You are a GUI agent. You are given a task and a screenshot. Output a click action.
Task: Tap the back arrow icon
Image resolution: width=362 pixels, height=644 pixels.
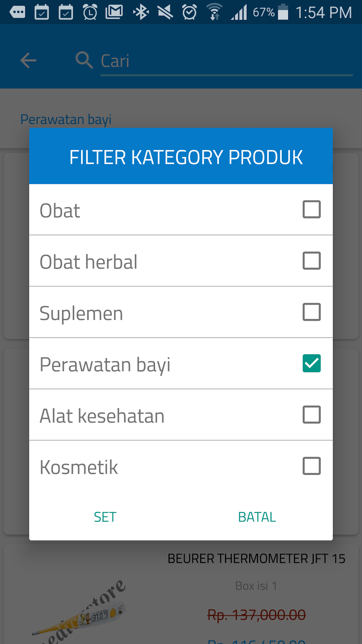point(28,60)
